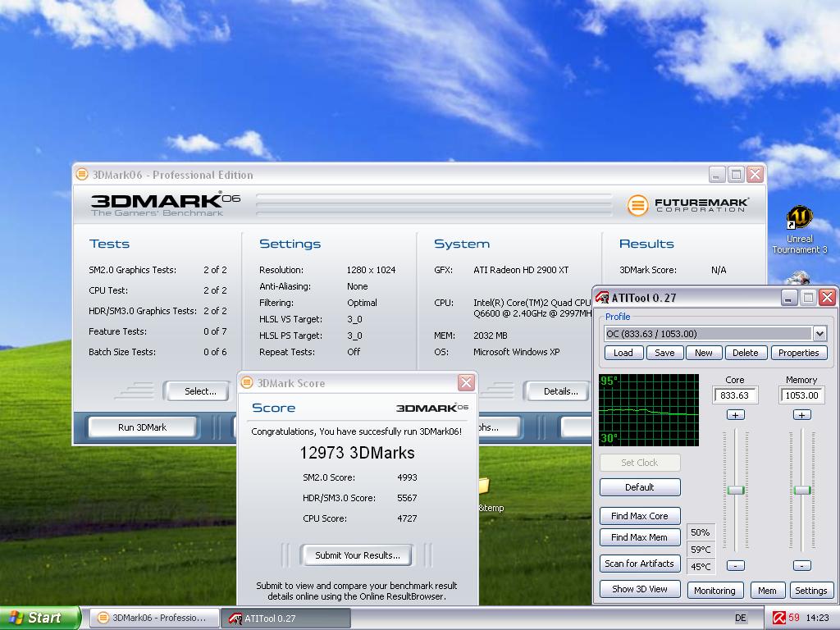Click Find Max Mem button

click(x=640, y=536)
